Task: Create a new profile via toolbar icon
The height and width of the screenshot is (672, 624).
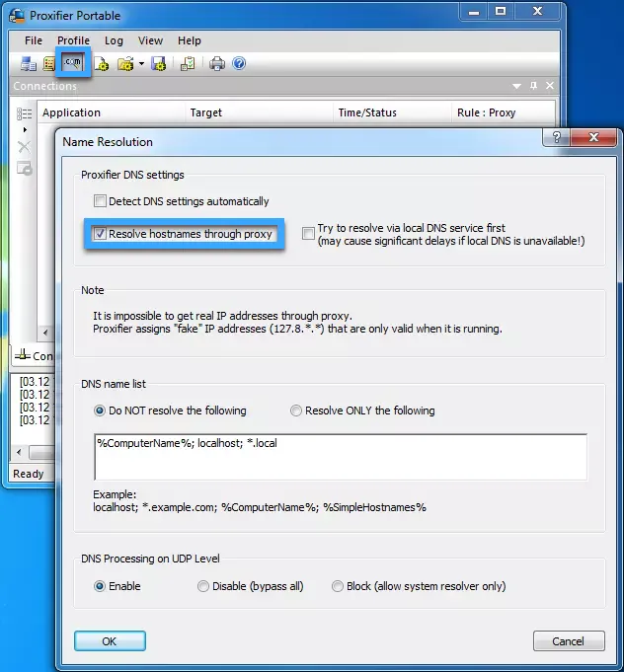Action: [x=102, y=64]
